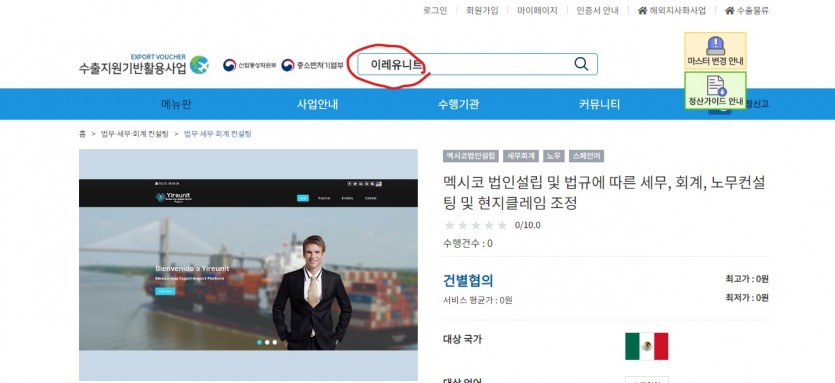Click the 최저가 : 0원 text
The image size is (835, 383).
coord(747,297)
